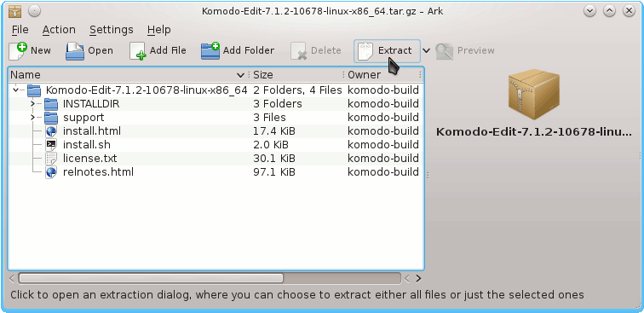This screenshot has height=313, width=644.
Task: Open the File menu
Action: tap(20, 30)
